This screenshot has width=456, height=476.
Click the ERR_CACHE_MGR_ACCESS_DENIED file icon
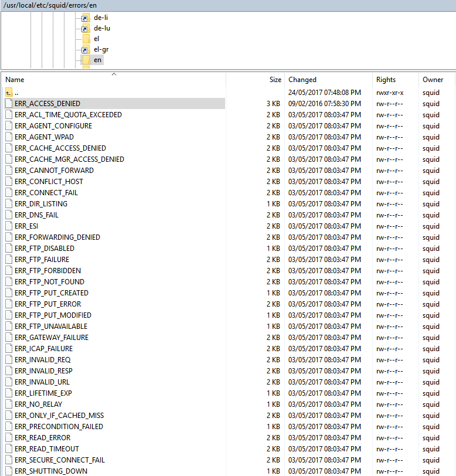pos(9,159)
